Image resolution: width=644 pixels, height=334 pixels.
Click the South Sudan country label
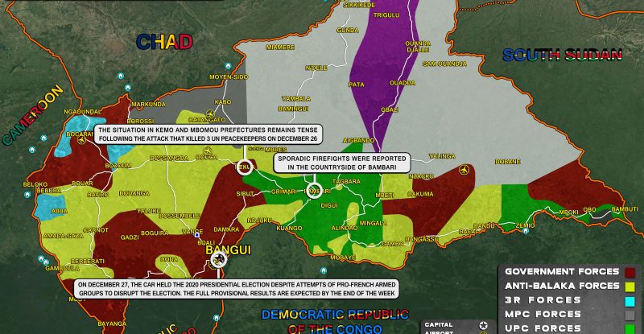563,56
